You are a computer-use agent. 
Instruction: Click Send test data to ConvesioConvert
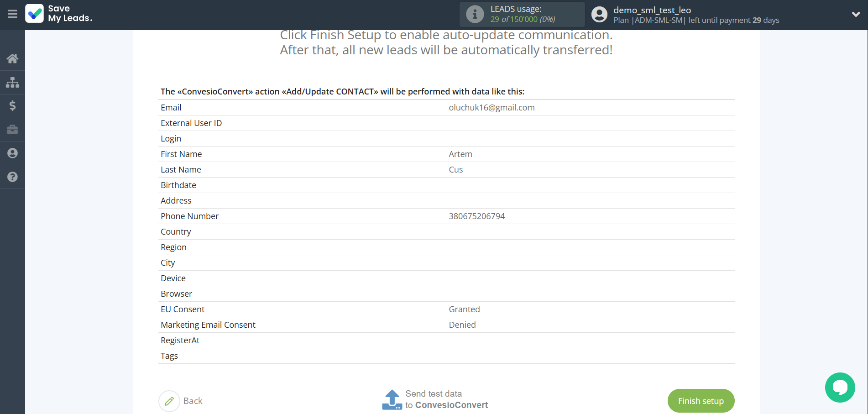click(x=446, y=399)
